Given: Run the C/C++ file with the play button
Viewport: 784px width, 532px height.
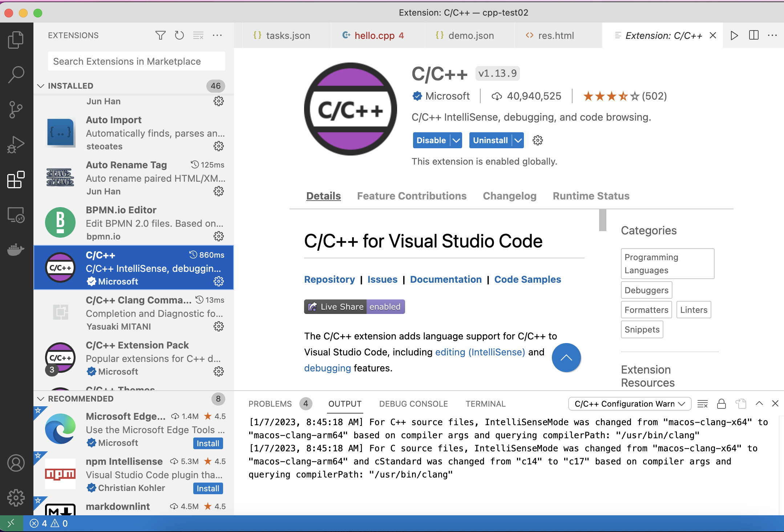Looking at the screenshot, I should pyautogui.click(x=734, y=35).
